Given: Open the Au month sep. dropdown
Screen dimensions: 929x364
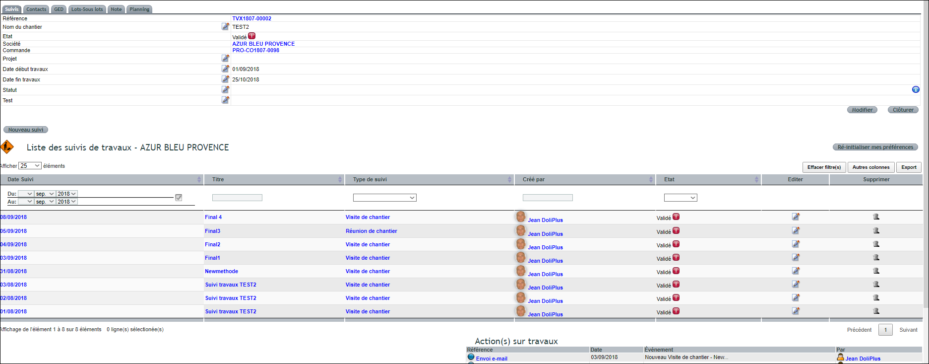Looking at the screenshot, I should point(45,202).
